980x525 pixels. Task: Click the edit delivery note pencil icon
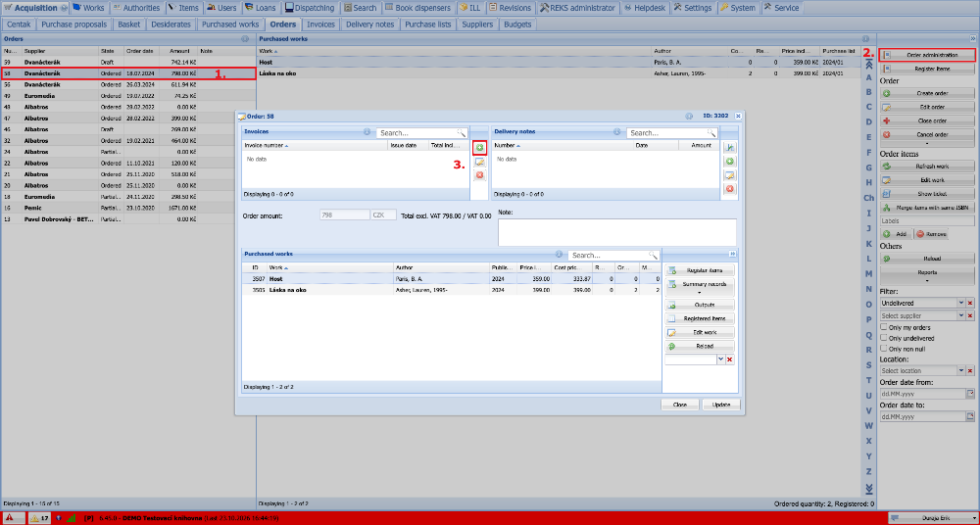(x=729, y=175)
